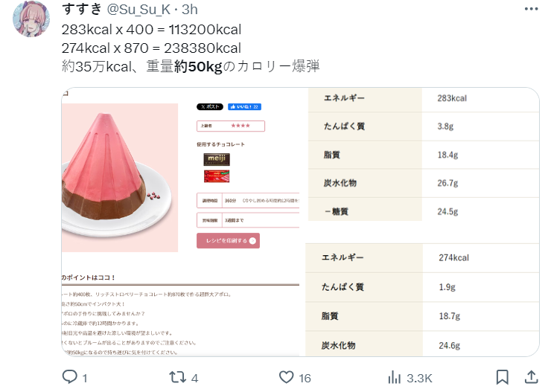The image size is (551, 392).
Task: View analytics via the bar chart icon
Action: click(395, 378)
